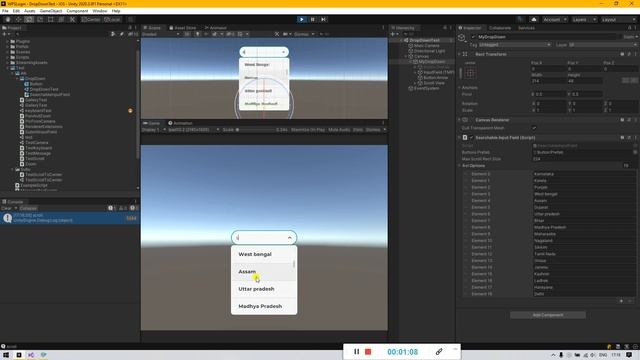Switch to the Scene tab

coord(152,28)
